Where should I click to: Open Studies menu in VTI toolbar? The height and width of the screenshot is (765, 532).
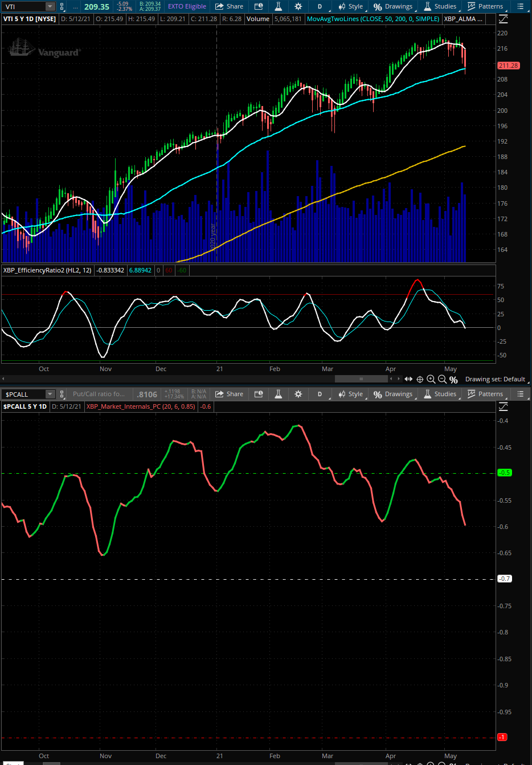tap(440, 7)
